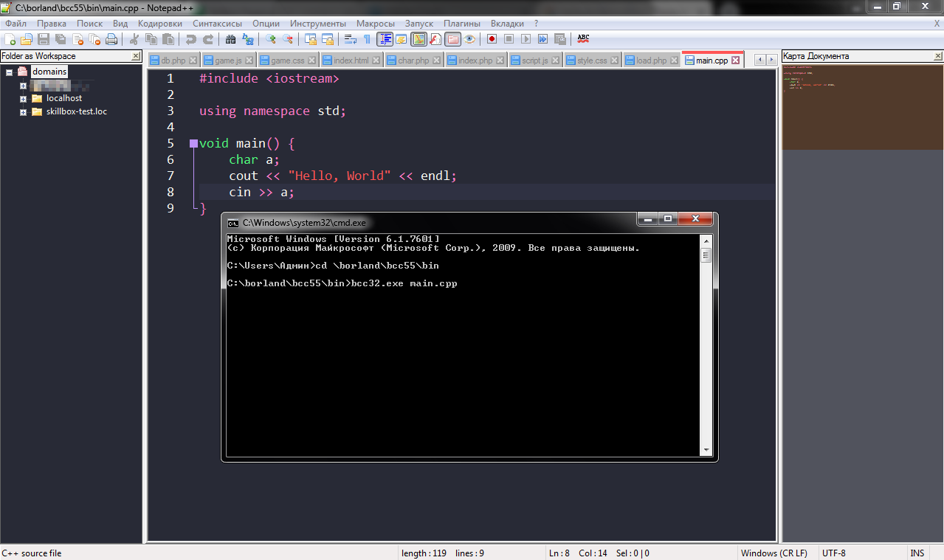Click the New file toolbar icon
This screenshot has width=944, height=560.
pyautogui.click(x=10, y=39)
